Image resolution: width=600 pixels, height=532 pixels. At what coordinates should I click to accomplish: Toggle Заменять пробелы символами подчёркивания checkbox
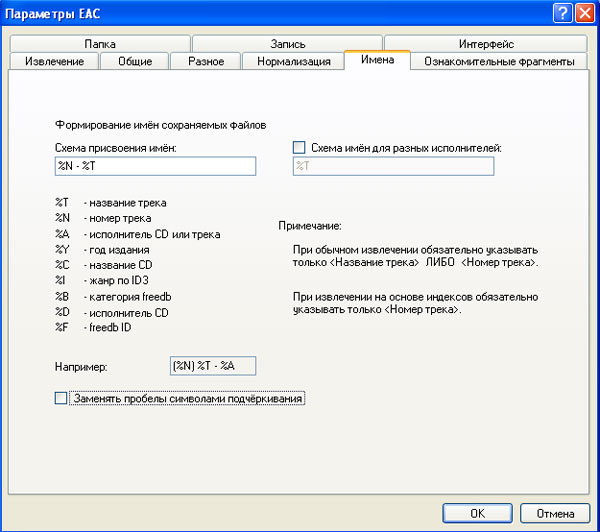point(62,398)
